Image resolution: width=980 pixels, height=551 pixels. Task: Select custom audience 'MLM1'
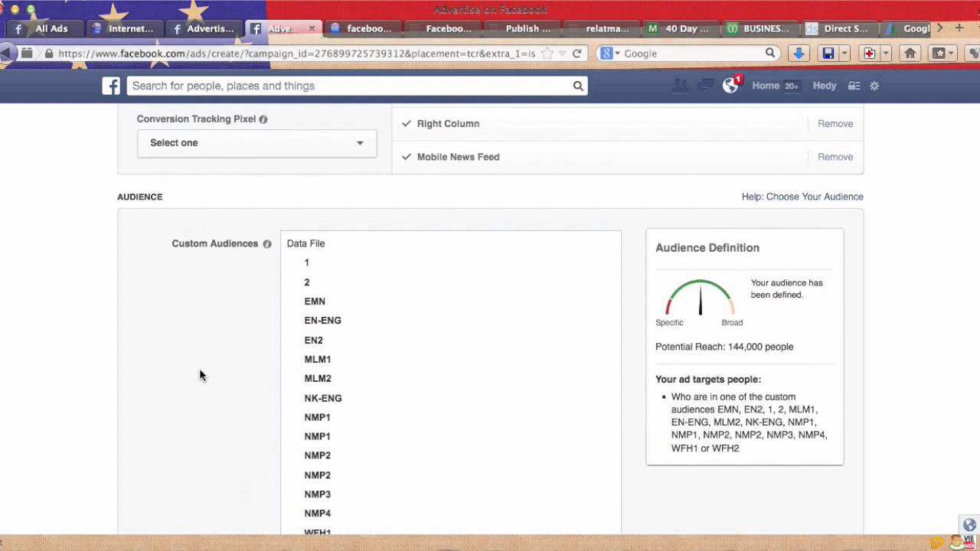(318, 360)
